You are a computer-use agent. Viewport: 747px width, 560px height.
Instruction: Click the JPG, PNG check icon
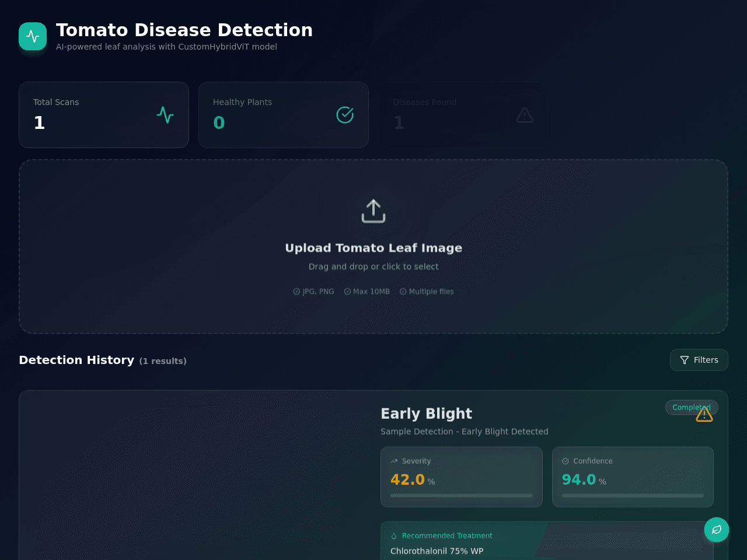tap(296, 292)
